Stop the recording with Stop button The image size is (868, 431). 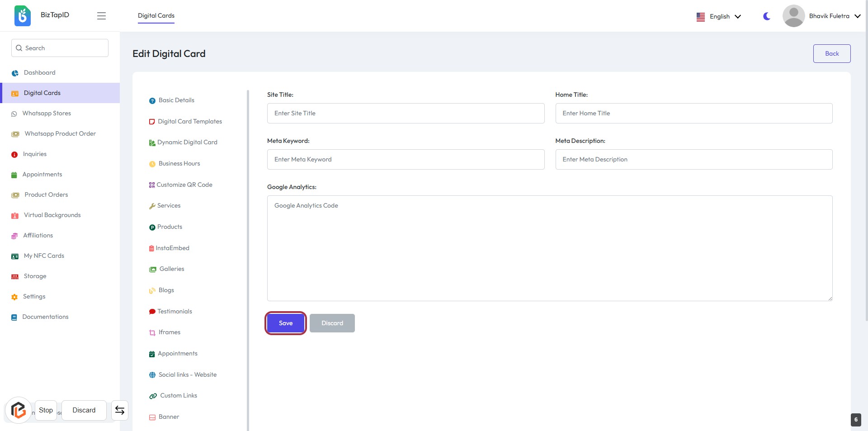(46, 410)
